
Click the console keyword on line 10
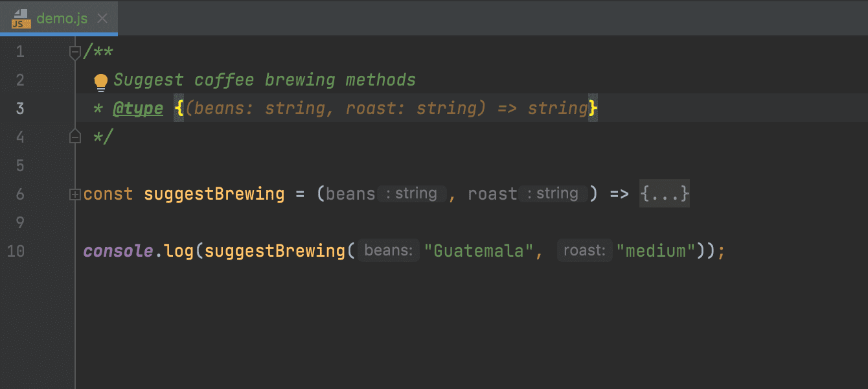click(118, 251)
